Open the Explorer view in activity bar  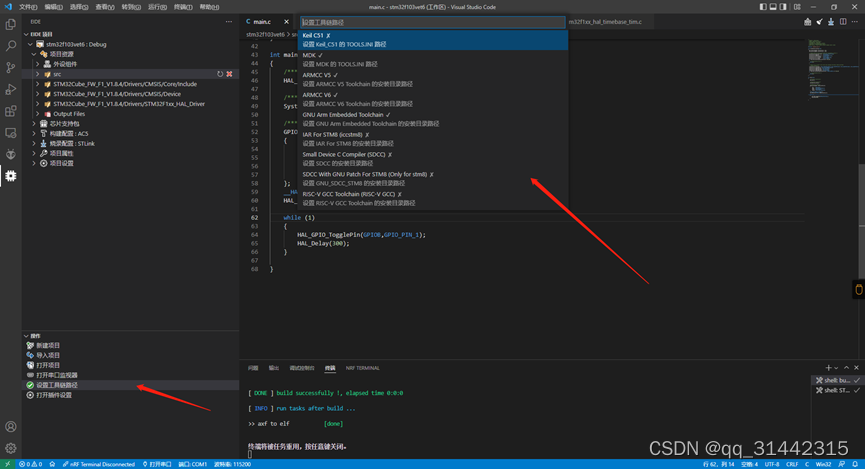pyautogui.click(x=10, y=25)
